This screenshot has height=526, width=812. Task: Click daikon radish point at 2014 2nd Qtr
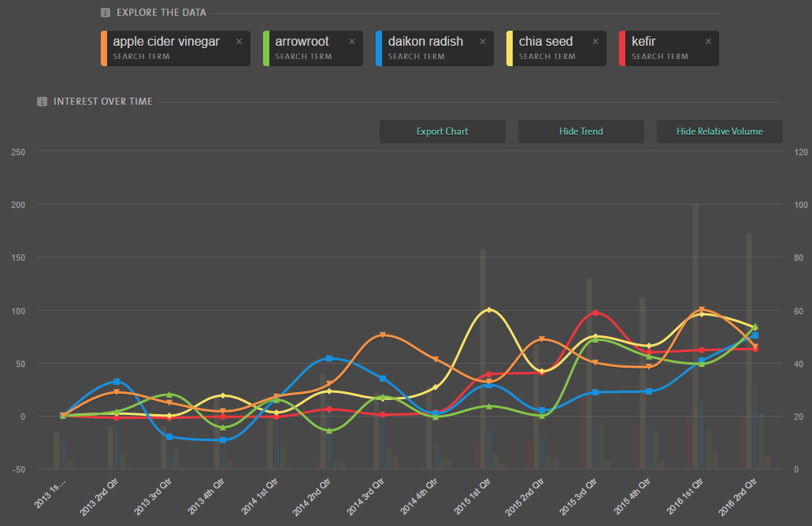click(x=329, y=358)
